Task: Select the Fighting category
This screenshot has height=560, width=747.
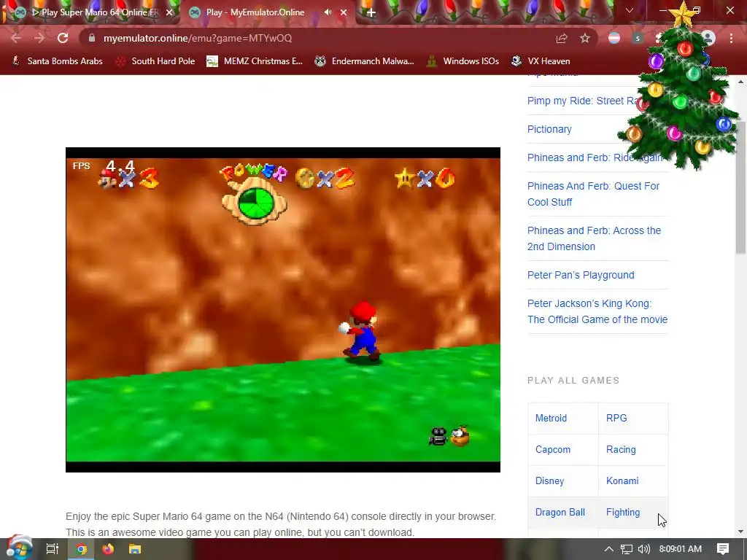Action: pos(623,513)
